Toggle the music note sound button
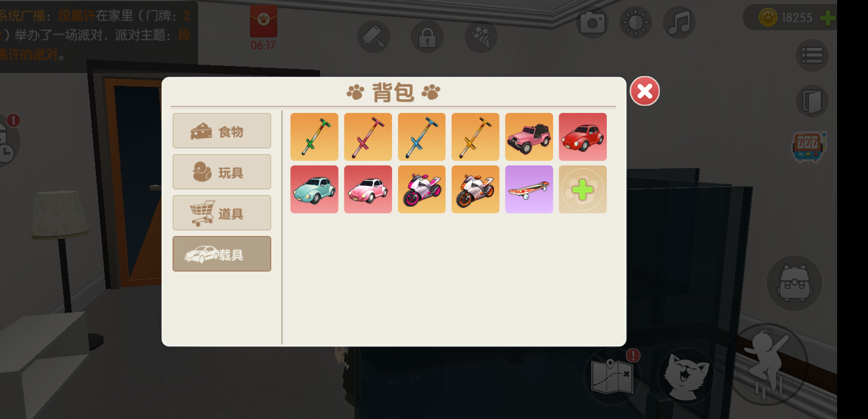This screenshot has height=419, width=868. [679, 23]
